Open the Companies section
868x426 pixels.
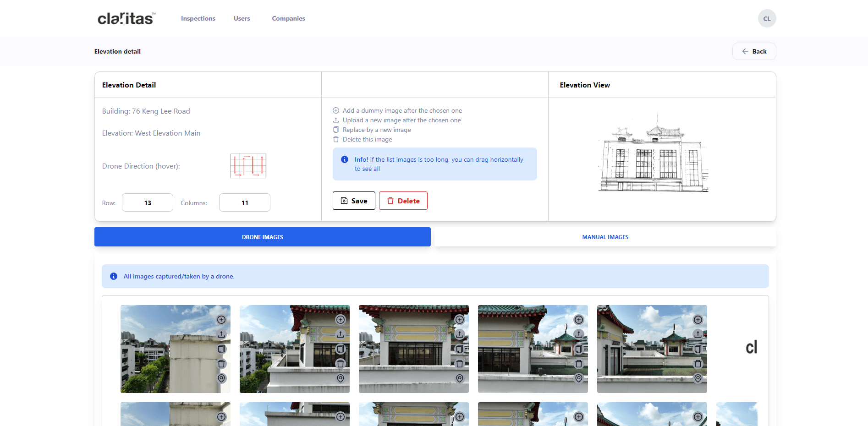tap(288, 18)
